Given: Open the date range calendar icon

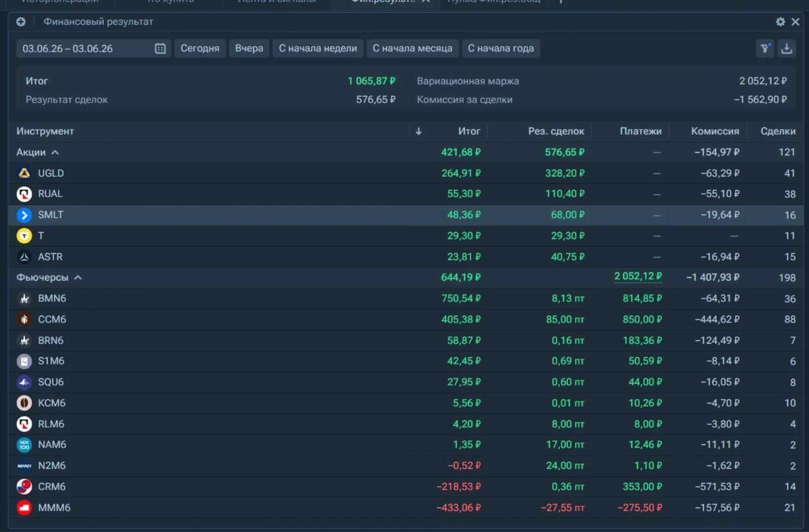Looking at the screenshot, I should click(x=160, y=48).
